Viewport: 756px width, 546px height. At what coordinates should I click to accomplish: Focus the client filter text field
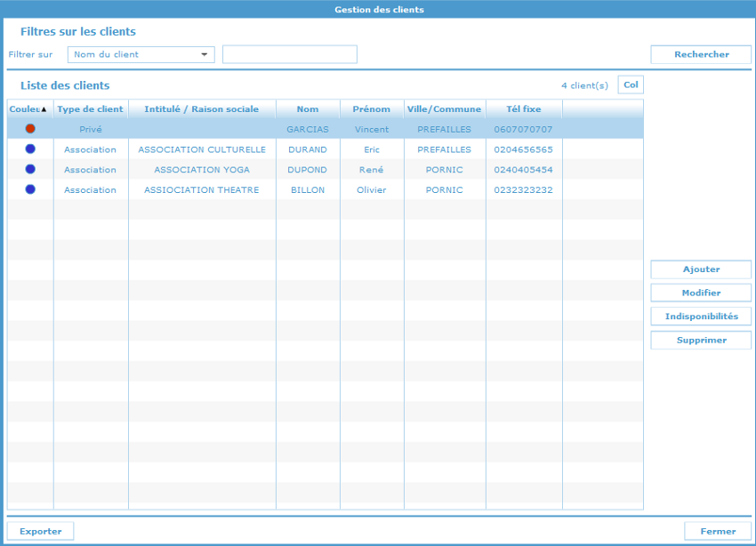pos(290,54)
